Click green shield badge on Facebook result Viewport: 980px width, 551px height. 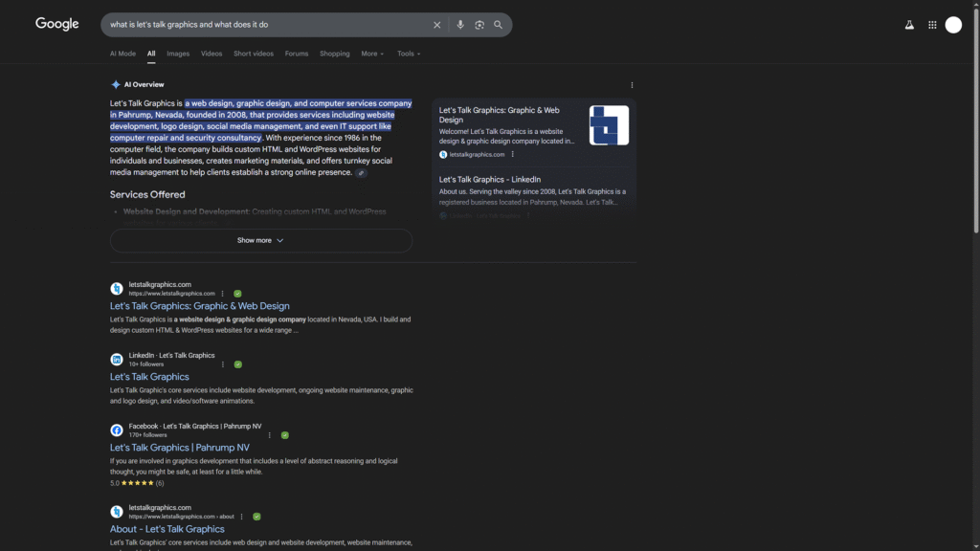click(x=285, y=435)
